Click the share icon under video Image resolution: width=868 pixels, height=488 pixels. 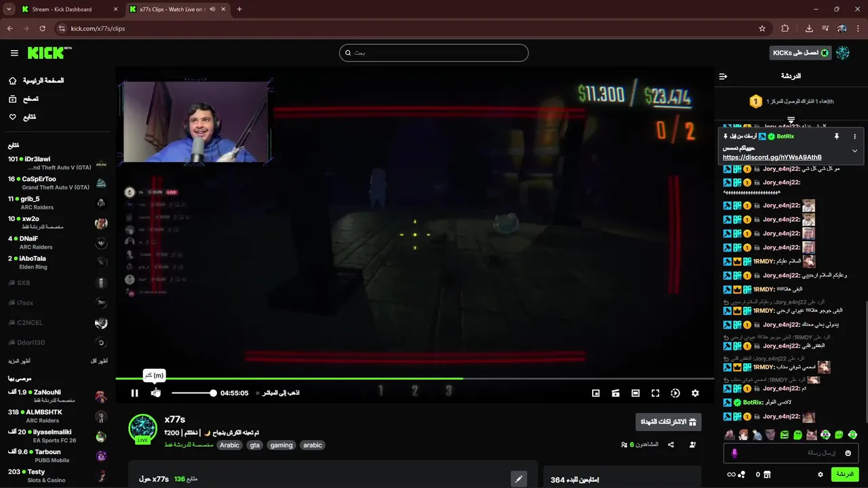(x=671, y=445)
